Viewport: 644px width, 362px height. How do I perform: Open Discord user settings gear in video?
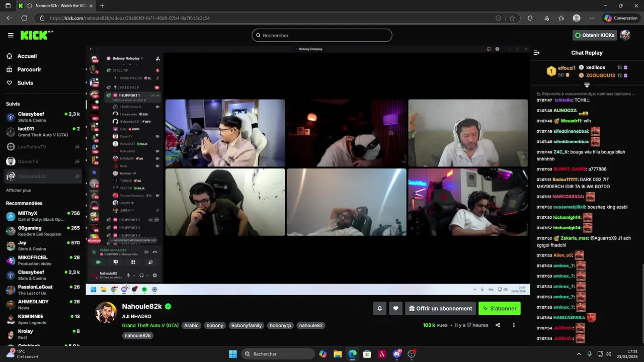(x=154, y=276)
